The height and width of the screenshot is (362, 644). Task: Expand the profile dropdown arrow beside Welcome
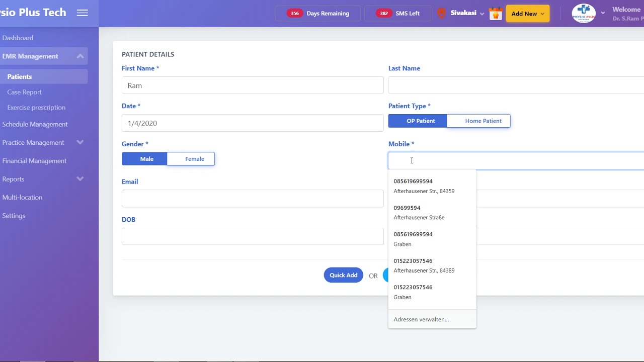pos(603,14)
